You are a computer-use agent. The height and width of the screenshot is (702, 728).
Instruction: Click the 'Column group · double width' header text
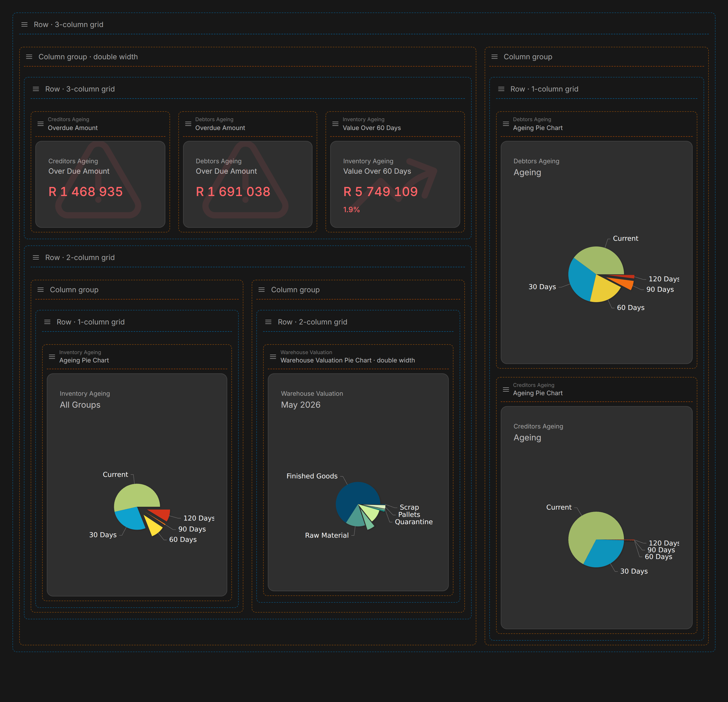[88, 57]
